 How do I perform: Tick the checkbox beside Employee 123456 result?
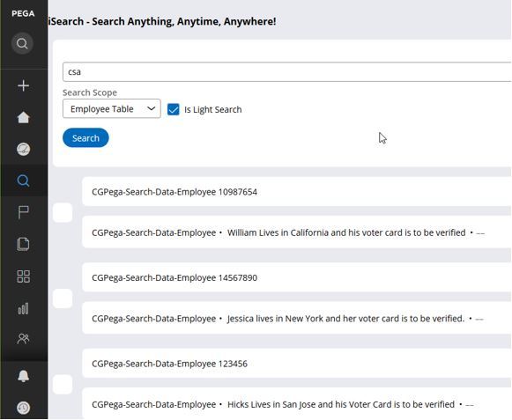click(63, 384)
